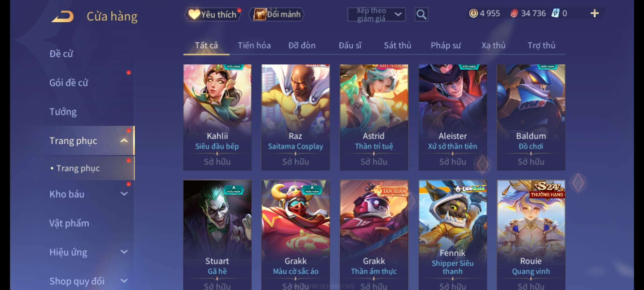Open Đổi mảnh fragment exchange chest

click(277, 14)
